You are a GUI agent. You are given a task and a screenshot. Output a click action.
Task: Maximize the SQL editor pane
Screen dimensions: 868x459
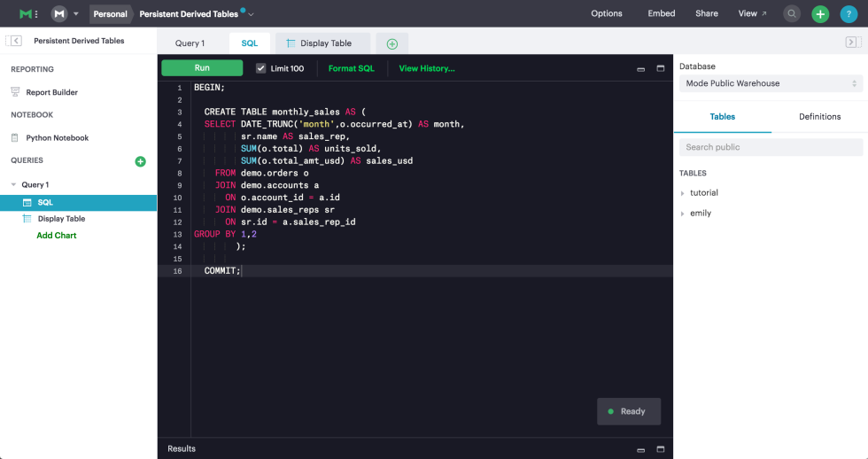(661, 68)
